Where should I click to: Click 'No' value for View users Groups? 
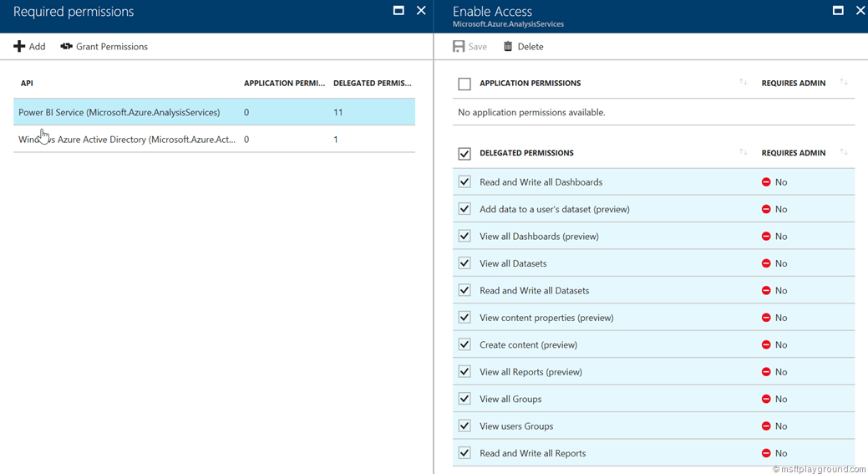(781, 426)
